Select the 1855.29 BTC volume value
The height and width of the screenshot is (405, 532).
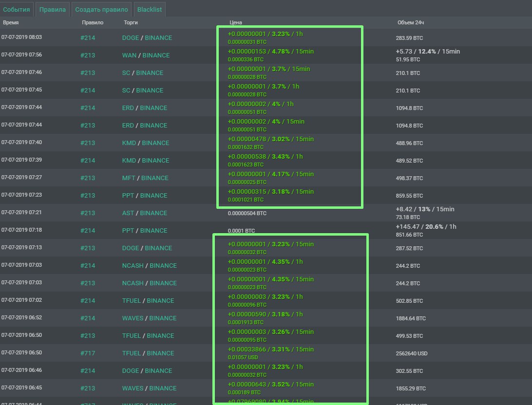pos(411,388)
